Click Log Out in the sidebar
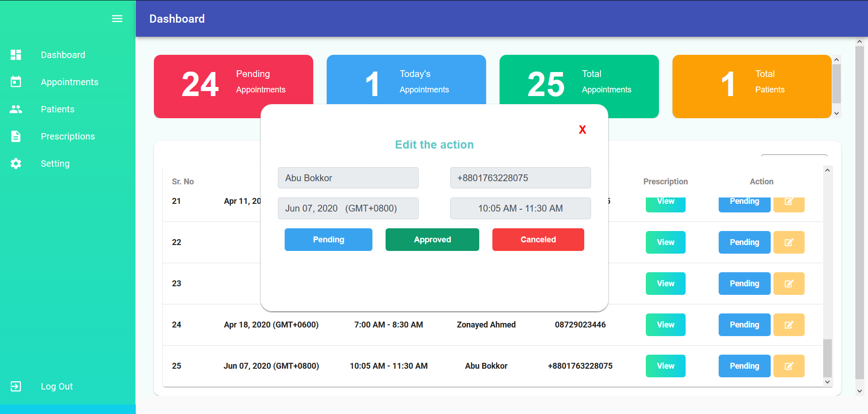Viewport: 868px width, 414px height. 57,386
